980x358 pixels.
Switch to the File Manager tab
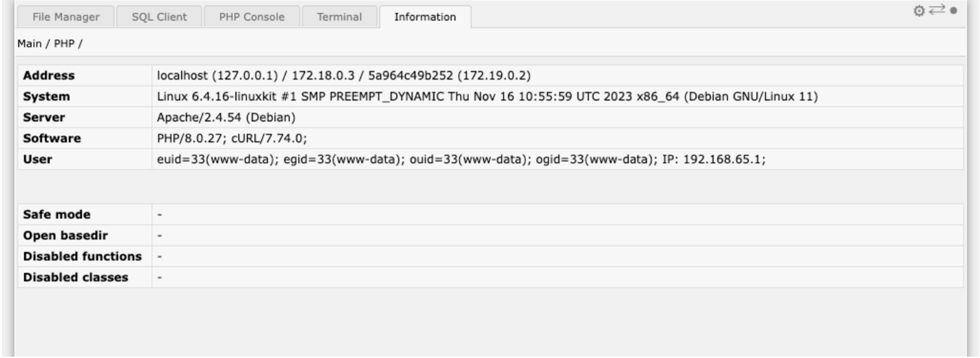tap(66, 17)
